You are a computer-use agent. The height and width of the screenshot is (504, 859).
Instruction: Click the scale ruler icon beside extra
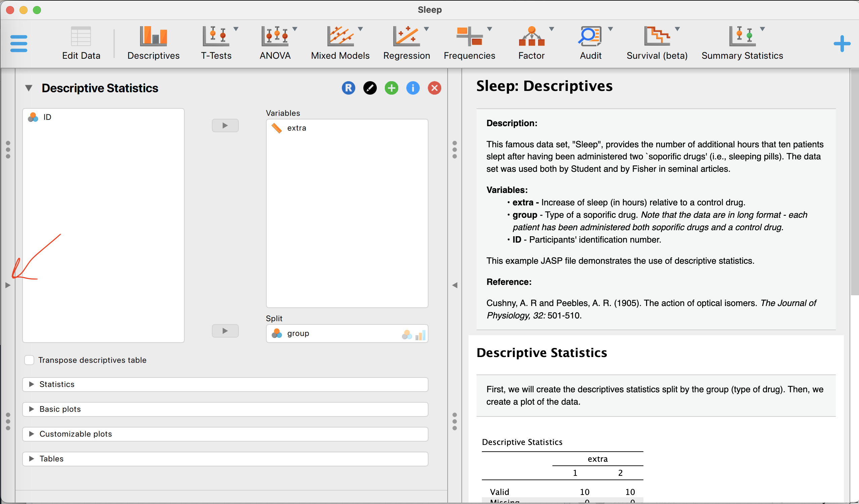click(x=276, y=128)
